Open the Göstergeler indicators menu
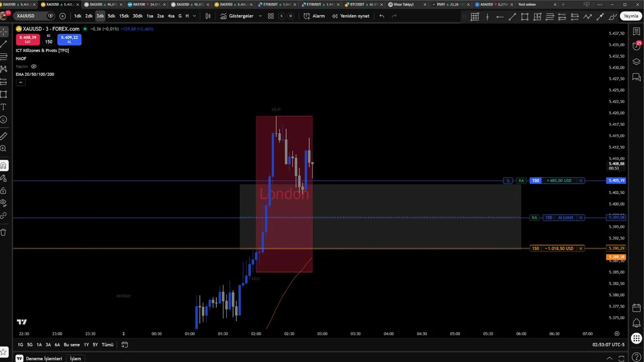This screenshot has height=362, width=644. tap(237, 16)
